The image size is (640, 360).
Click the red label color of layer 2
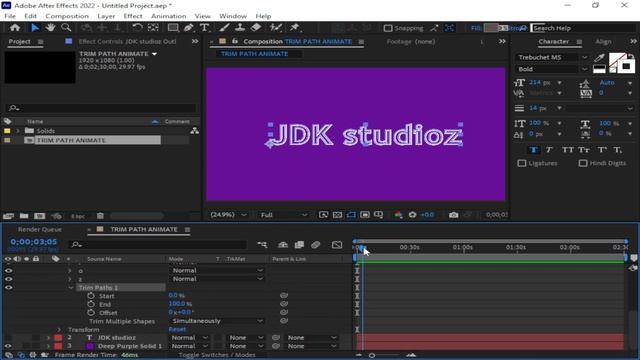pyautogui.click(x=58, y=338)
